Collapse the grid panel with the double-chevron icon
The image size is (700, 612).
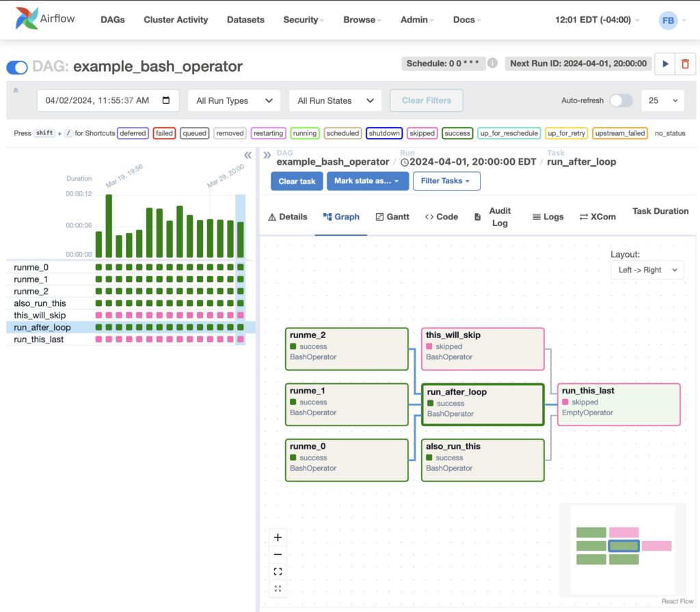(x=247, y=155)
